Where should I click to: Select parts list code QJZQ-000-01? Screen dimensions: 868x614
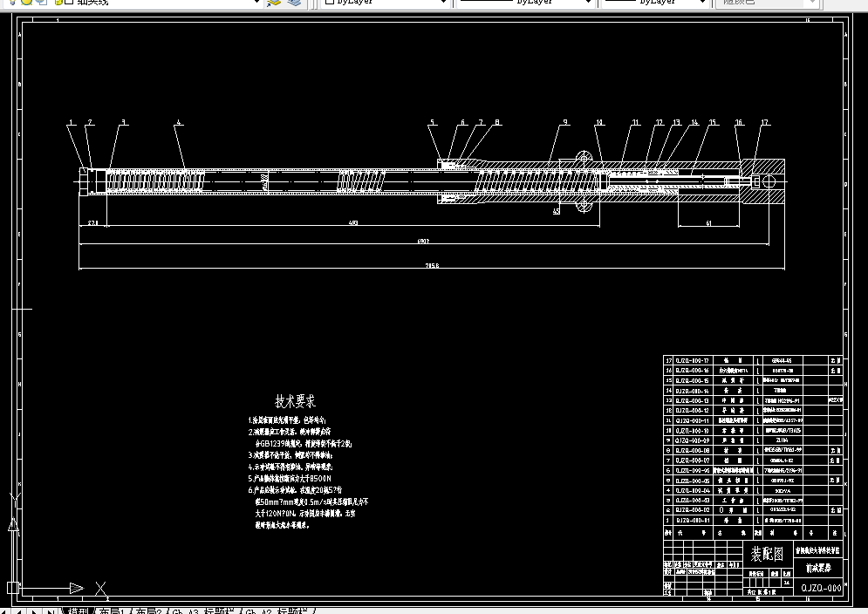[692, 521]
